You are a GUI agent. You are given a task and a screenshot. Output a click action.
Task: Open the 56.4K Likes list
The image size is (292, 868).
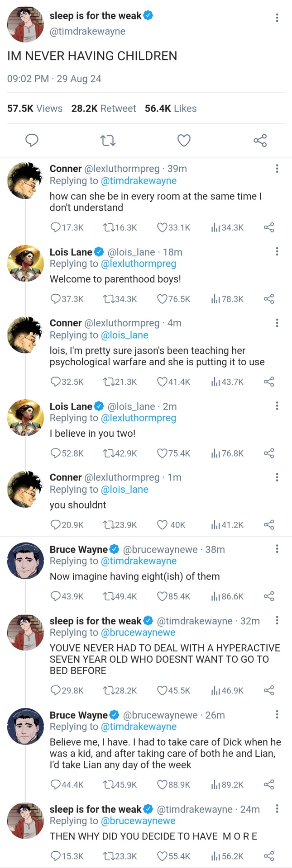[x=171, y=108]
